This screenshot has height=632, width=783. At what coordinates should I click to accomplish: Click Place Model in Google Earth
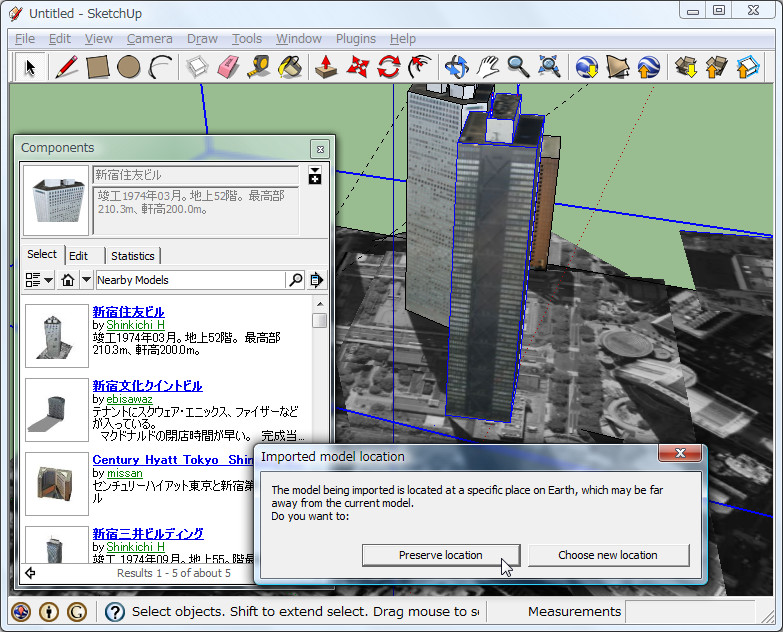(649, 67)
